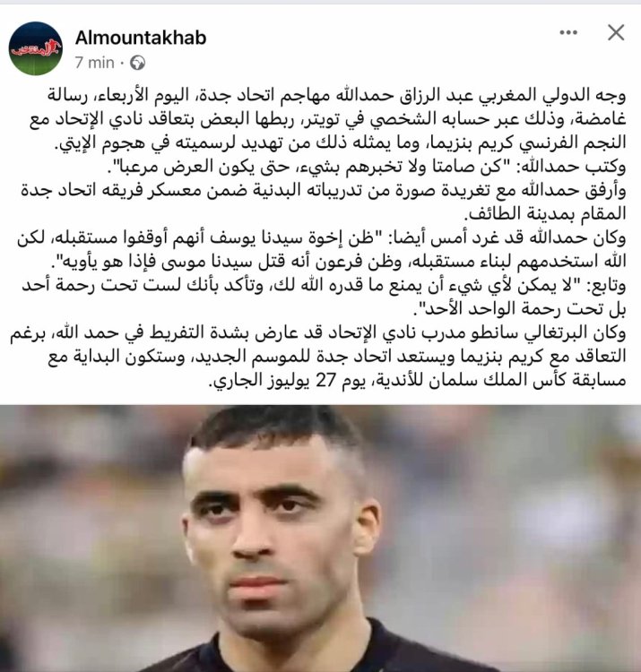The width and height of the screenshot is (641, 672).
Task: Open the Almountakhab profile avatar
Action: (x=36, y=48)
